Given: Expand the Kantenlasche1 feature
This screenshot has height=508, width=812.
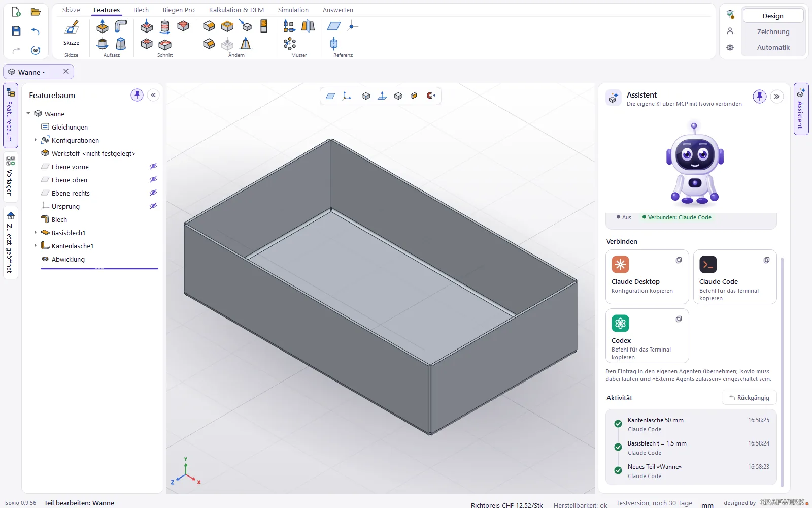Looking at the screenshot, I should point(35,245).
